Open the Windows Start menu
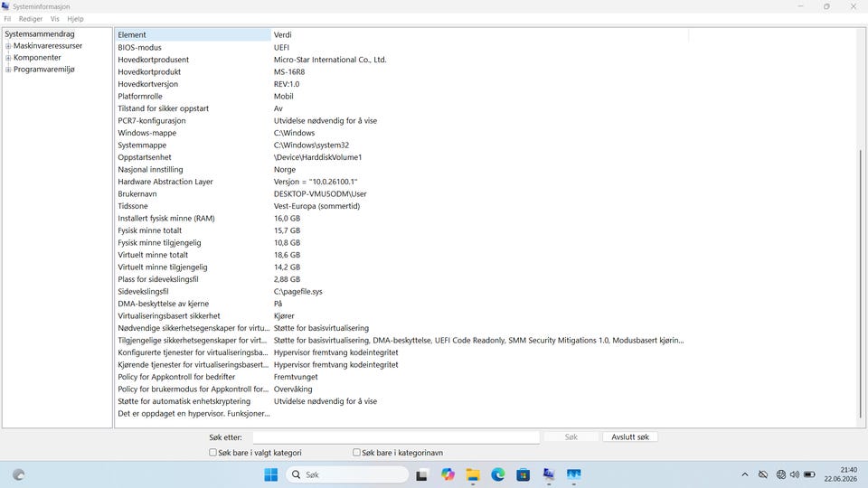The image size is (868, 488). point(270,474)
